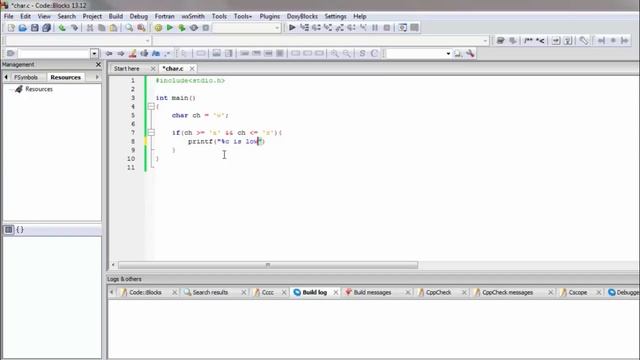The width and height of the screenshot is (640, 360).
Task: Click the curly braces view button
Action: [x=20, y=230]
